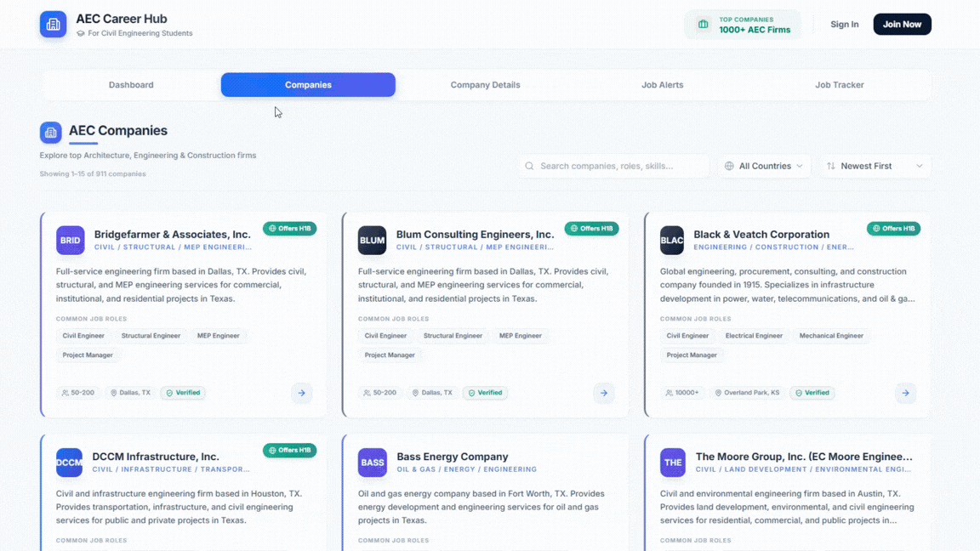Click the Offers H1B badge on Black & Veatch card
The width and height of the screenshot is (980, 551).
click(893, 229)
